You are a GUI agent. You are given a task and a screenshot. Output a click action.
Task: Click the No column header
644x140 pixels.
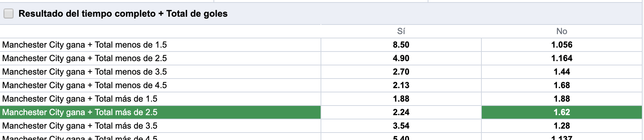point(562,31)
